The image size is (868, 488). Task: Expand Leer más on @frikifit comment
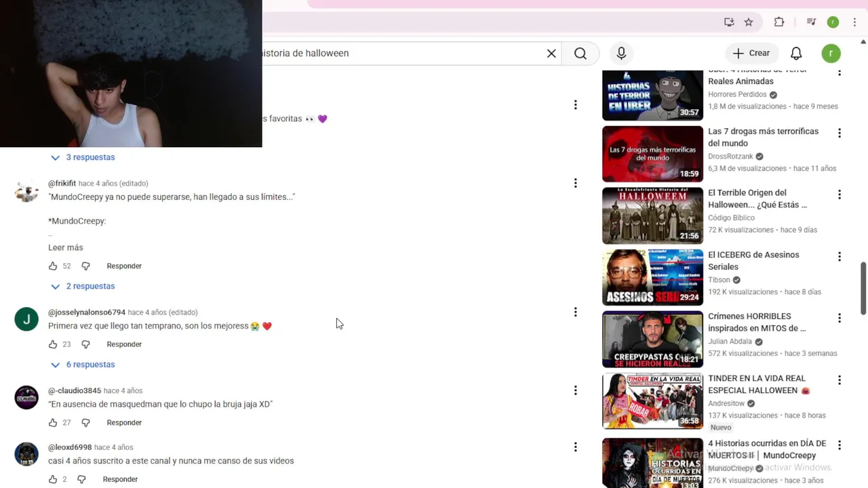[66, 247]
